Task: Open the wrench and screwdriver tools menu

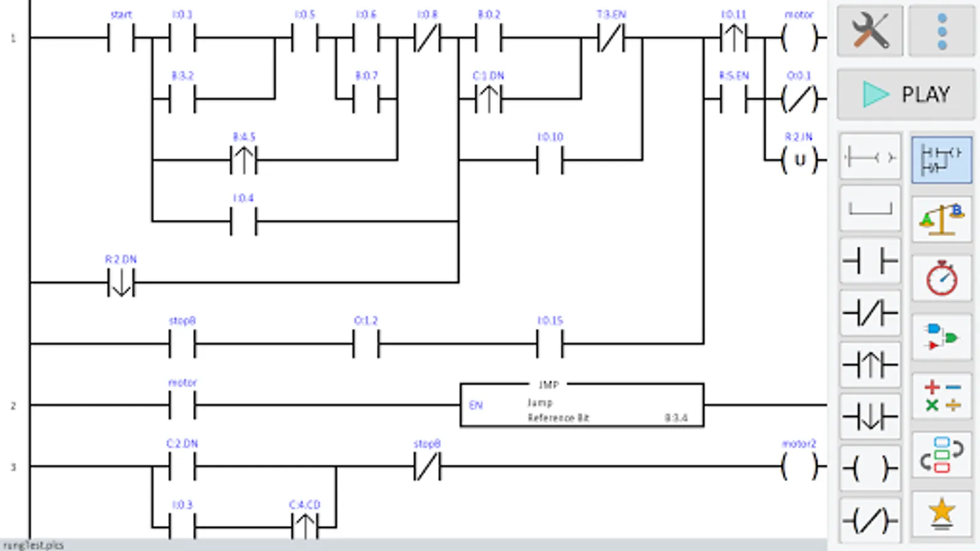Action: click(870, 31)
